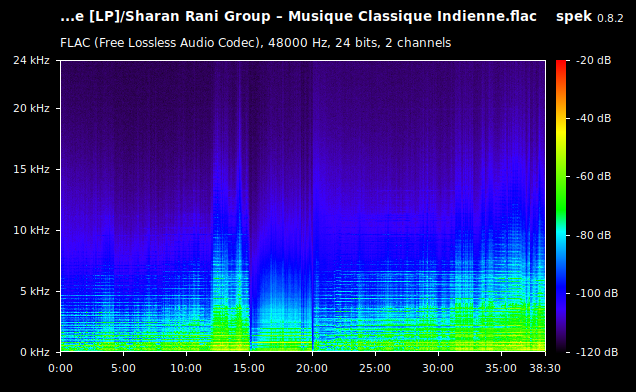Click the '10 kHz' frequency label
This screenshot has height=392, width=636.
(x=31, y=230)
